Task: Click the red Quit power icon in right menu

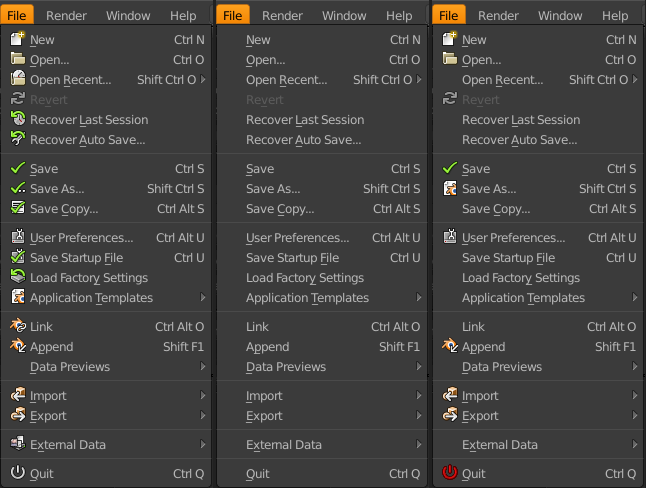Action: [x=449, y=472]
